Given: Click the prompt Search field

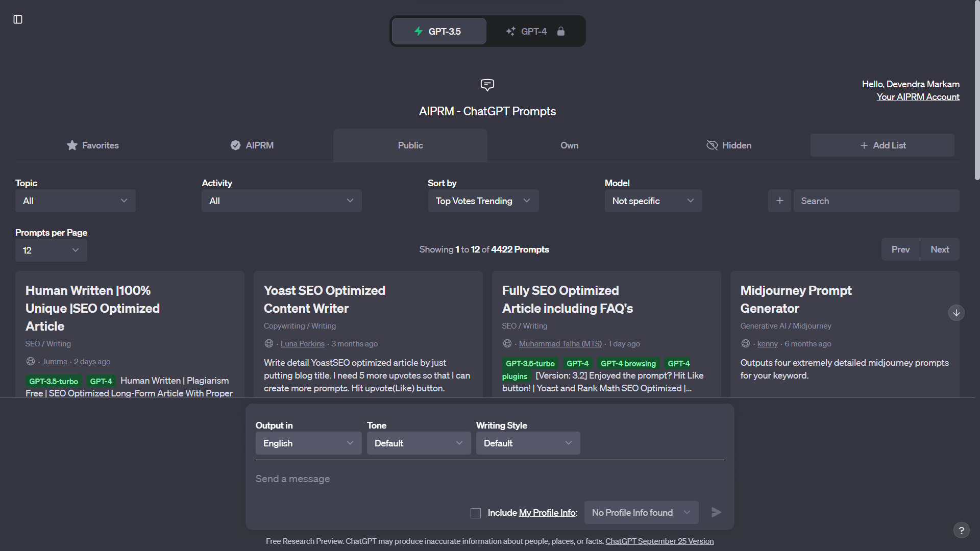Looking at the screenshot, I should tap(876, 201).
